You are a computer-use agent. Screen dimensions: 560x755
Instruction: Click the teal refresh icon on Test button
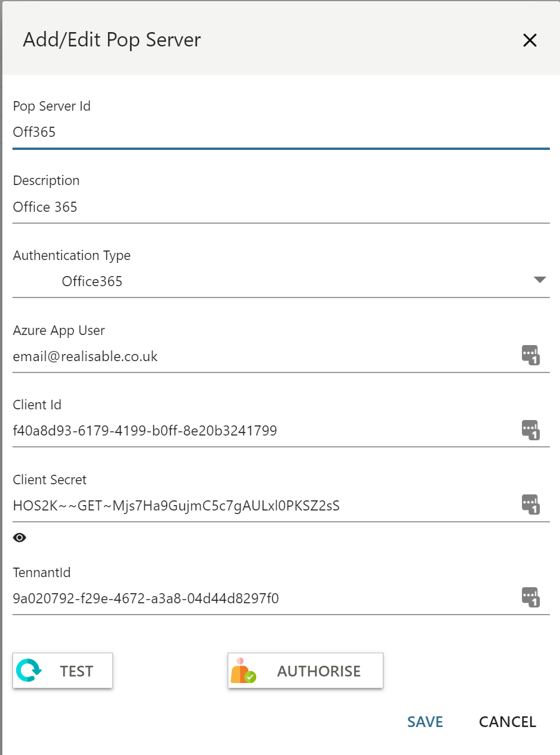click(x=29, y=671)
